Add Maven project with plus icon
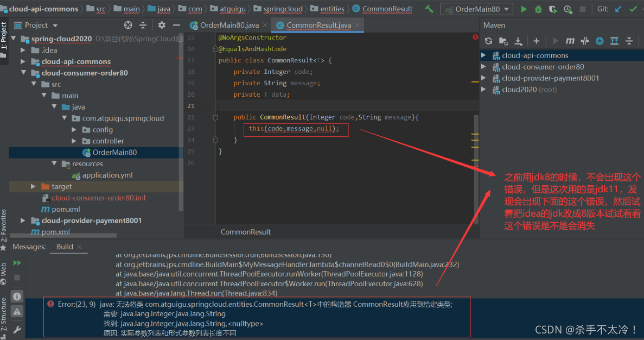Viewport: 644px width, 340px height. 537,41
